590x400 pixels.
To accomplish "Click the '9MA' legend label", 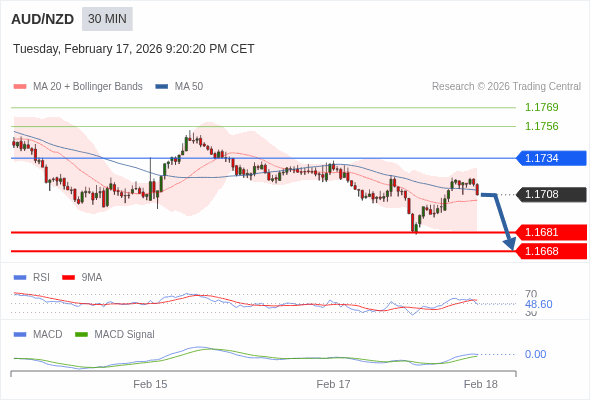I will tap(92, 278).
